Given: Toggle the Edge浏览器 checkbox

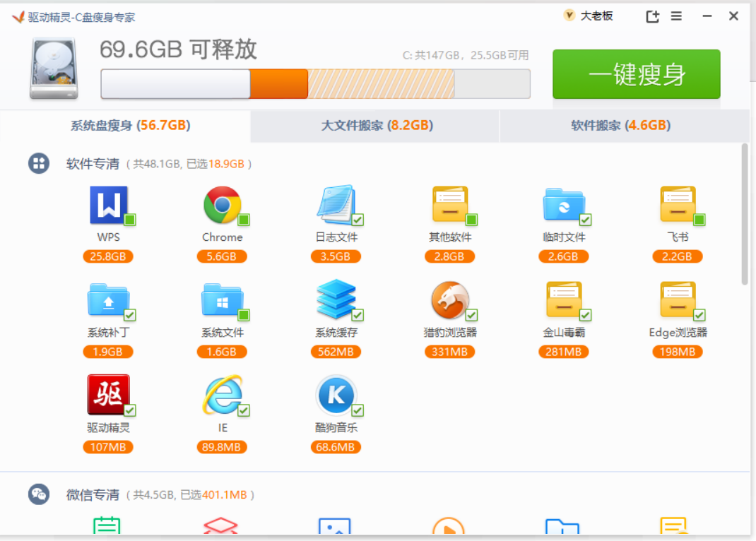Looking at the screenshot, I should pos(699,315).
